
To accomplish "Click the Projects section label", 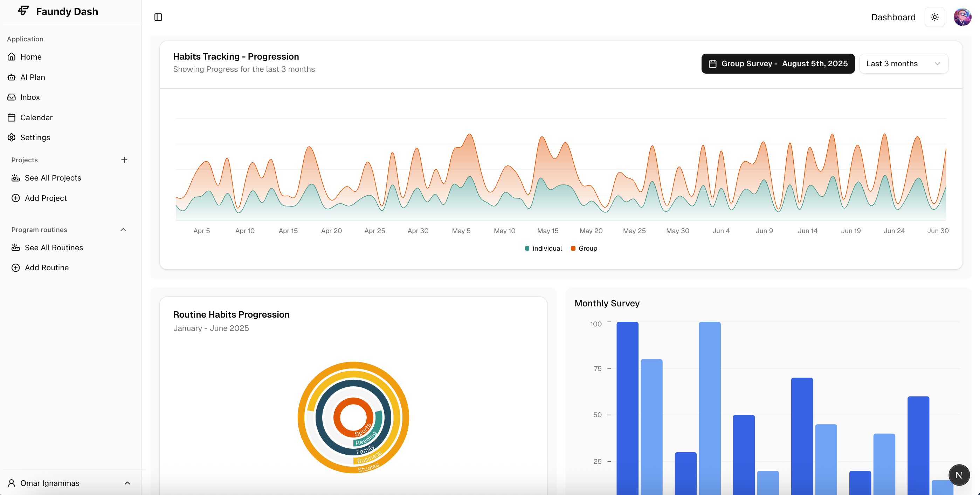I will (x=25, y=160).
